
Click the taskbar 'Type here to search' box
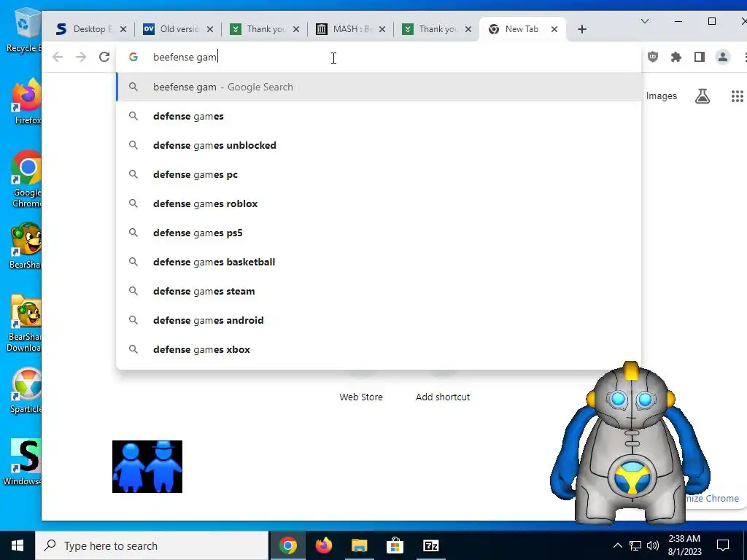[x=152, y=545]
